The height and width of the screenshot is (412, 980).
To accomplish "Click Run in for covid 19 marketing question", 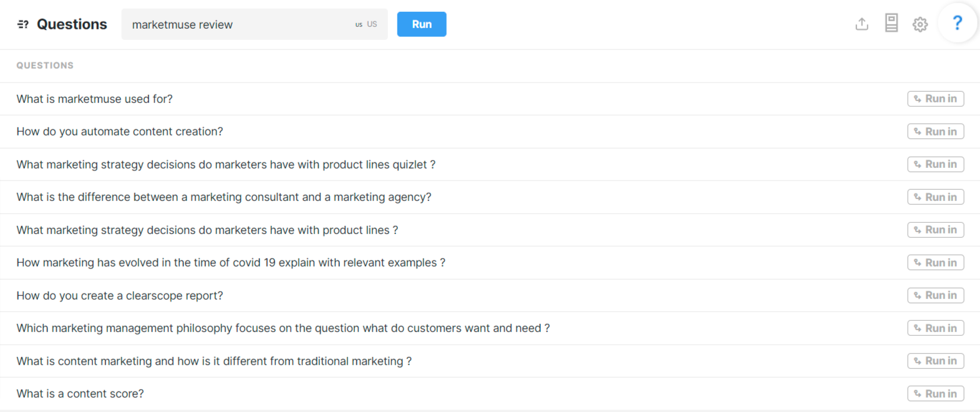I will point(935,263).
